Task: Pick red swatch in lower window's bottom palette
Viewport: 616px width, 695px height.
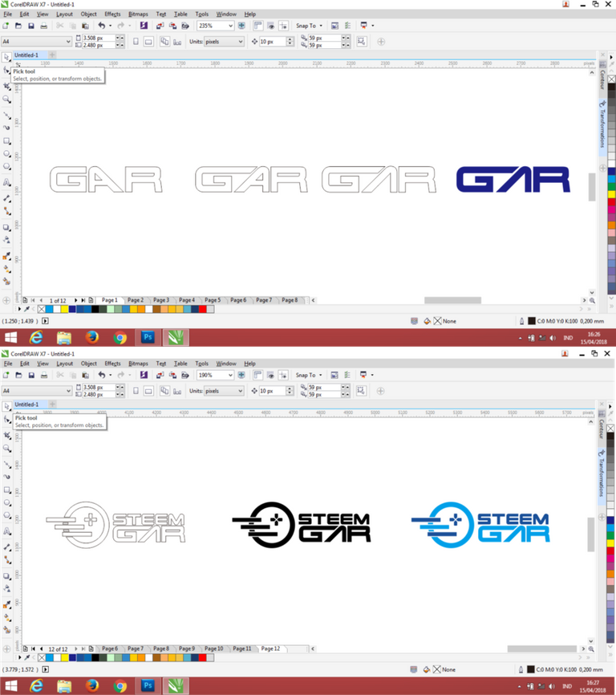Action: (202, 658)
